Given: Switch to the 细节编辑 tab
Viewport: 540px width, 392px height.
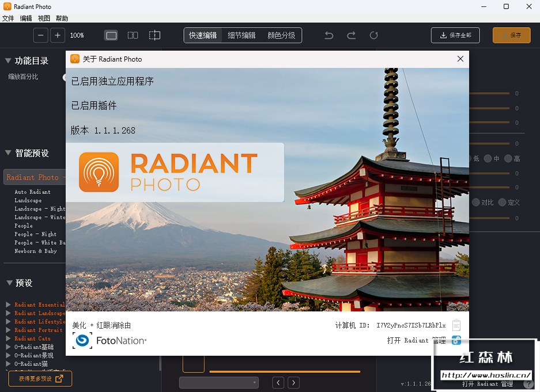Looking at the screenshot, I should click(x=241, y=36).
